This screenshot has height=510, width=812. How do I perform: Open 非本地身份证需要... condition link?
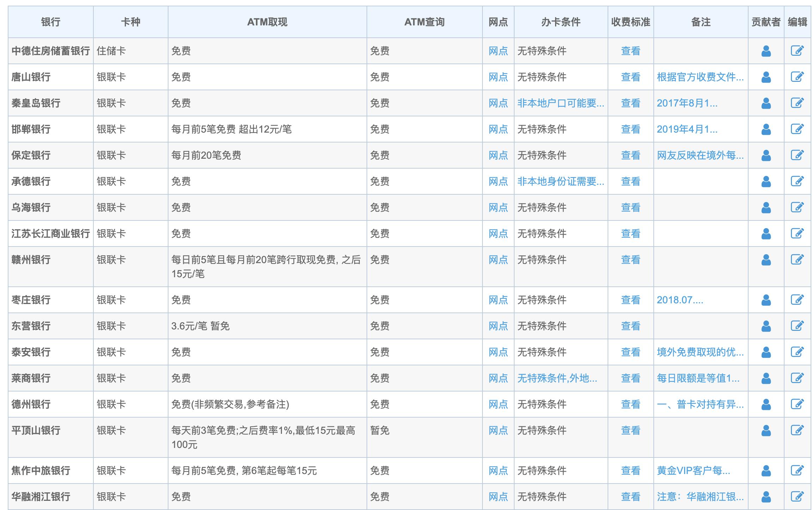(561, 182)
